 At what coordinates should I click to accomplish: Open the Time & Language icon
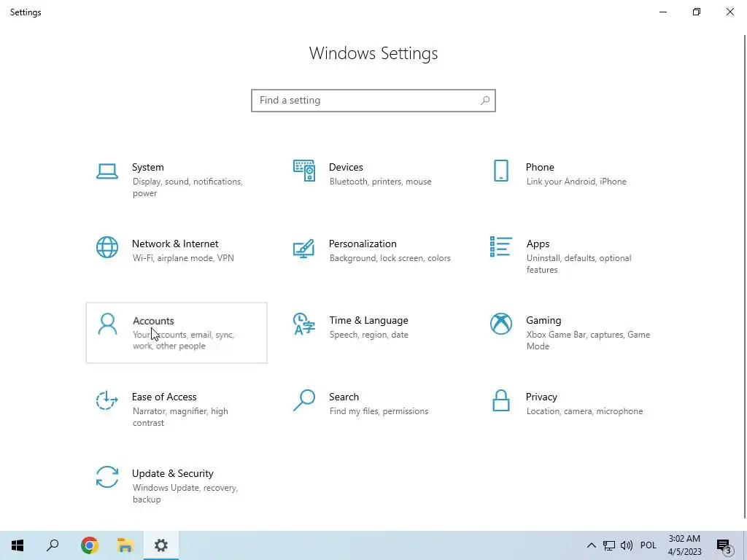[304, 324]
